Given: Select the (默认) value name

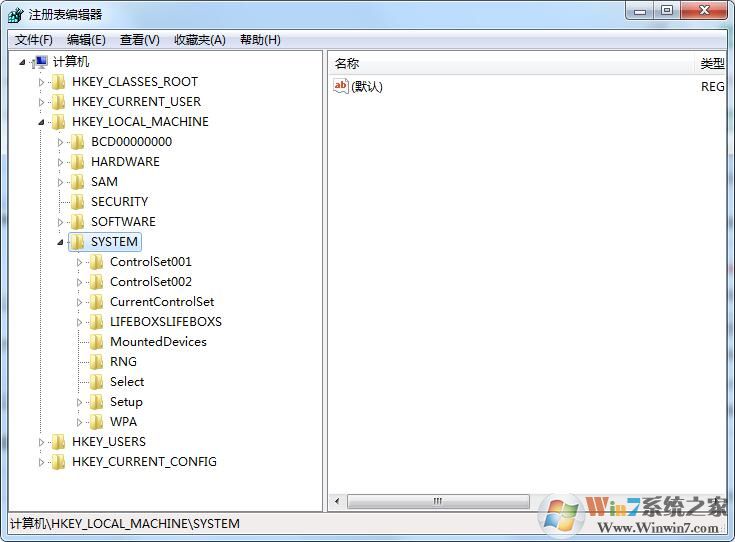Looking at the screenshot, I should 367,87.
